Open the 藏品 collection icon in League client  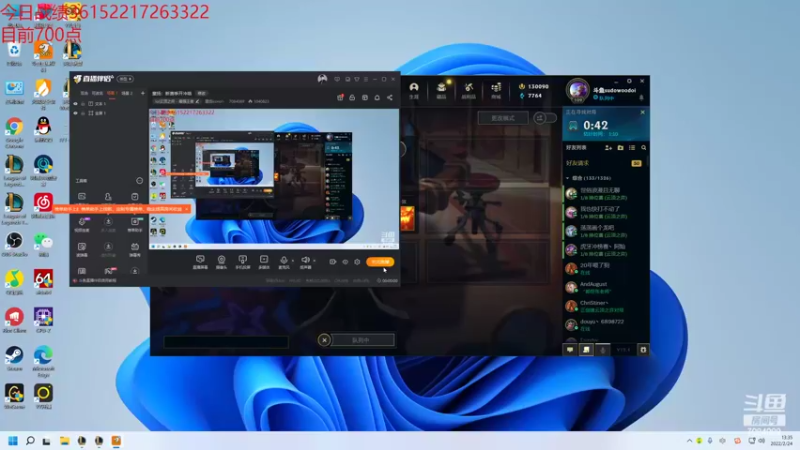point(441,90)
